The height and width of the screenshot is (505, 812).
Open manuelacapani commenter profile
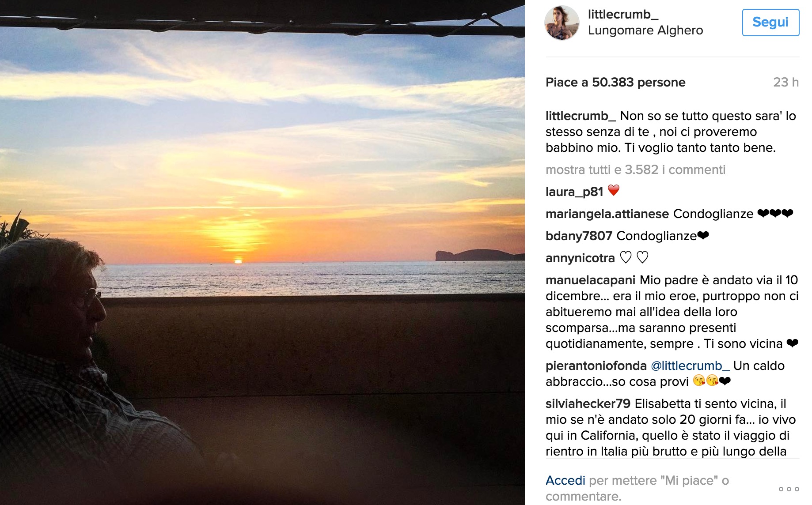click(x=590, y=280)
